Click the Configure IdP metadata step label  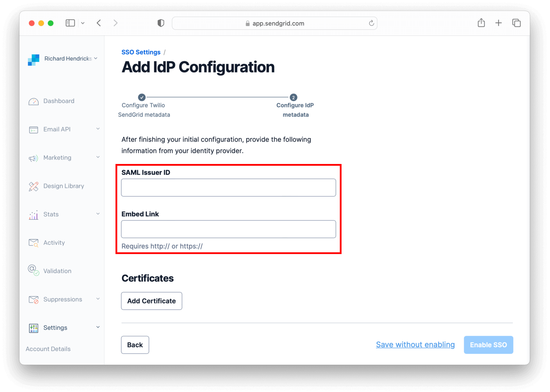point(295,110)
